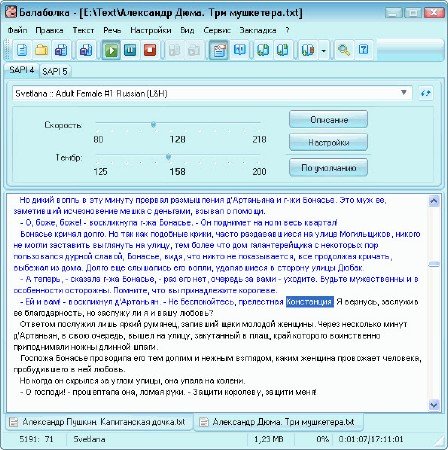Click the 1,23 MB file size status entry
448x450 pixels.
coord(269,439)
